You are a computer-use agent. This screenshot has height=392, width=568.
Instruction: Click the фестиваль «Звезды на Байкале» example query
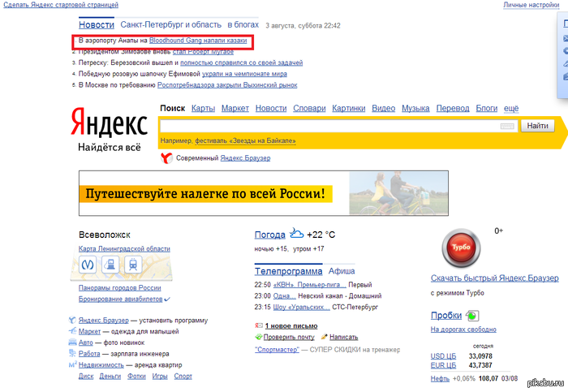pyautogui.click(x=245, y=140)
